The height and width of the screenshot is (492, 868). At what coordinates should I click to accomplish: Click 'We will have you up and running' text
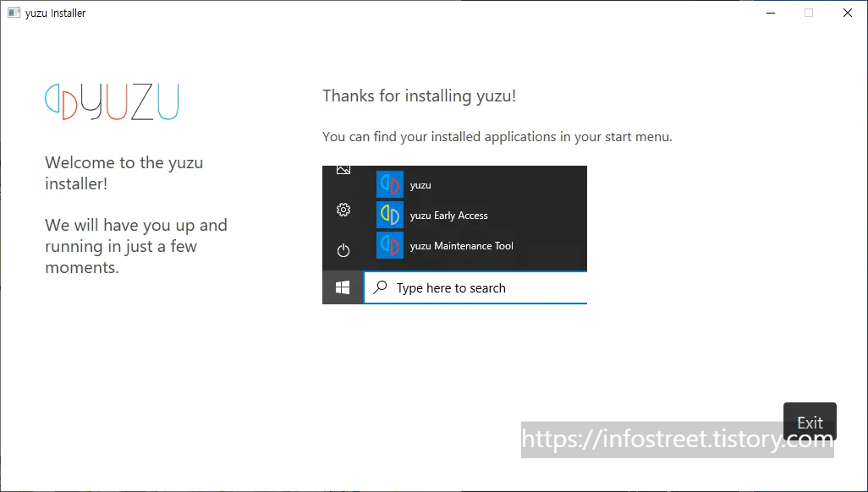click(x=136, y=246)
